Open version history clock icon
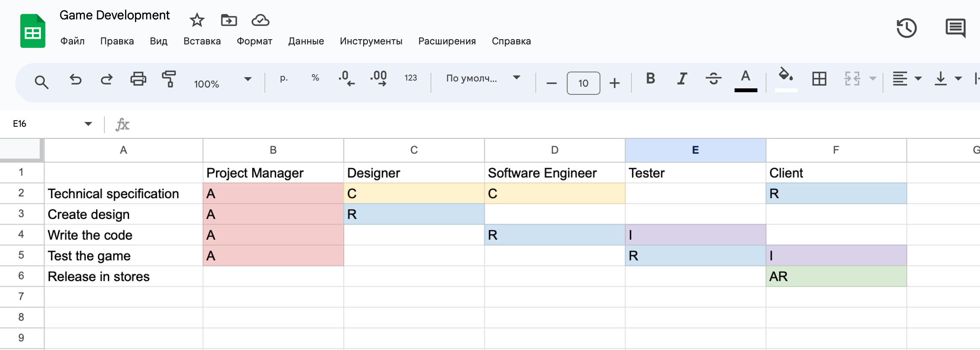The height and width of the screenshot is (350, 980). tap(907, 28)
